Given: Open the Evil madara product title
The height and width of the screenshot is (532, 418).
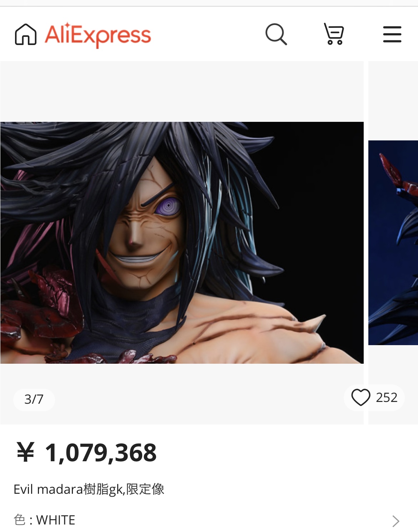Looking at the screenshot, I should [x=89, y=489].
